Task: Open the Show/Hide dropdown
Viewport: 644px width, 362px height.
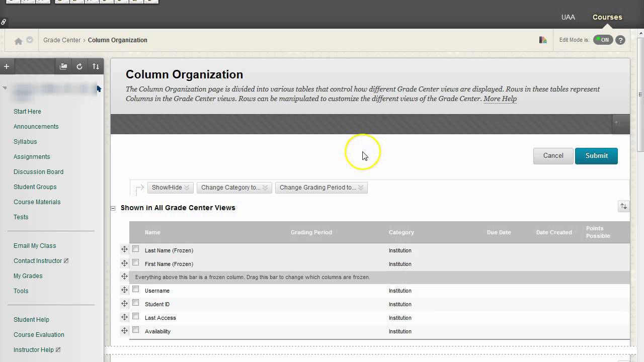Action: point(171,188)
